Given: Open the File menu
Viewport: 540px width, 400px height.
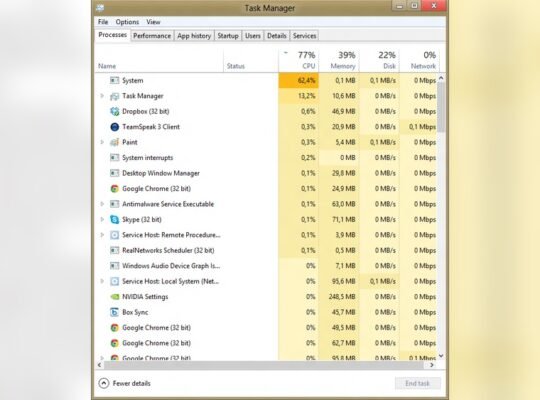Looking at the screenshot, I should tap(103, 22).
